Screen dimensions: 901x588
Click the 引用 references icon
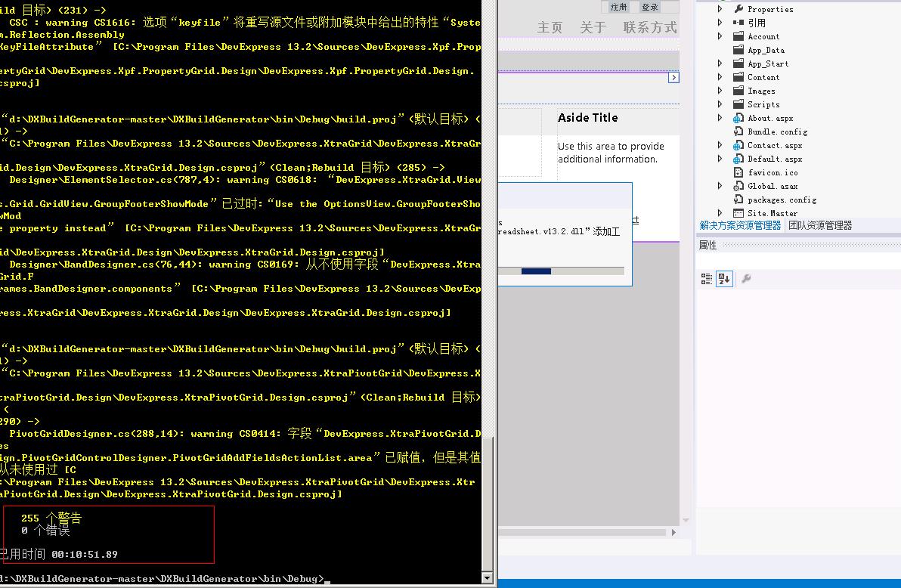pyautogui.click(x=738, y=23)
